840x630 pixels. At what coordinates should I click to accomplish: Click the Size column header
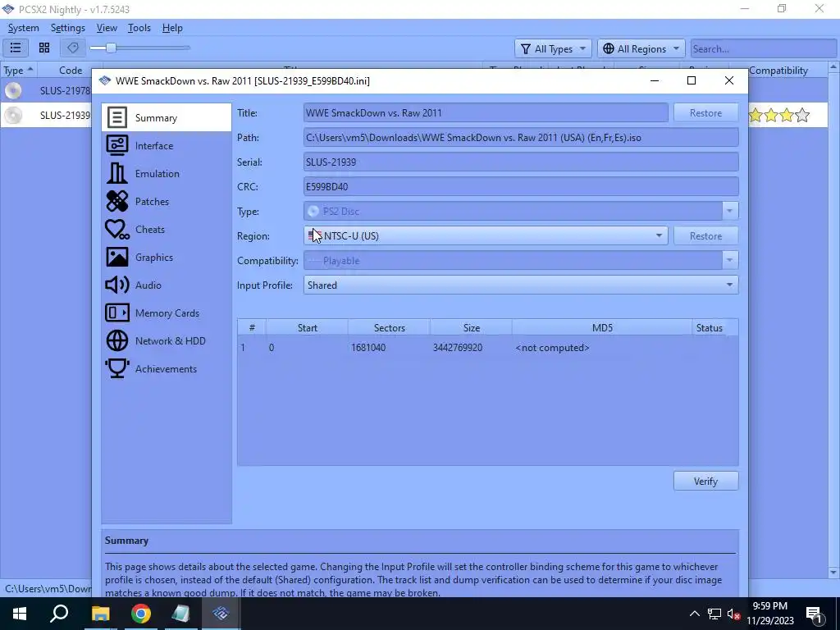click(471, 328)
